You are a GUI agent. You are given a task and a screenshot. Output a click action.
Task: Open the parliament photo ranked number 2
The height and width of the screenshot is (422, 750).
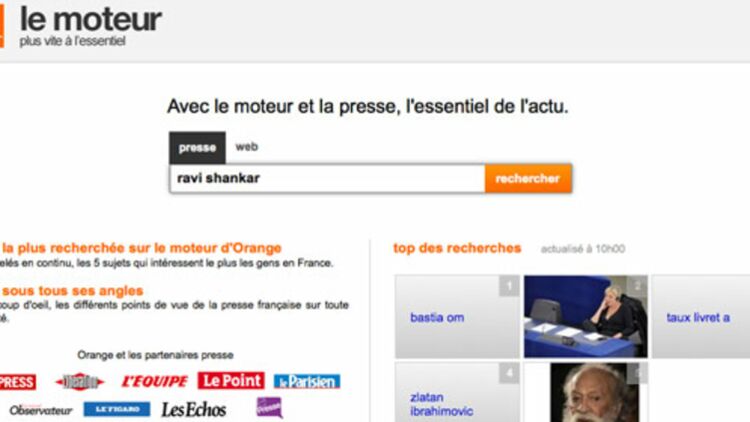click(585, 316)
